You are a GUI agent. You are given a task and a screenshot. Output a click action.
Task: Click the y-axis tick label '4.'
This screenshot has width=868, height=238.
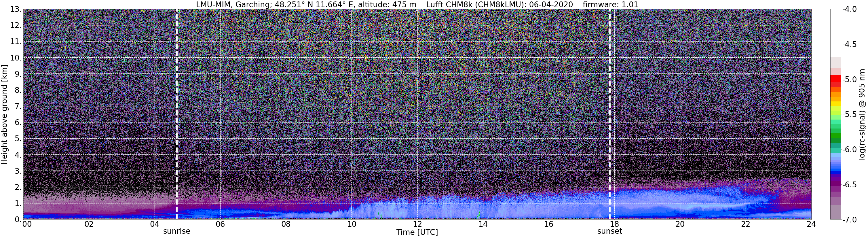tap(18, 155)
